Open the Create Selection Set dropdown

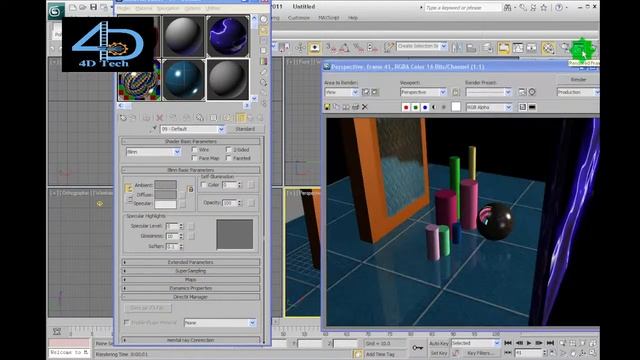422,47
